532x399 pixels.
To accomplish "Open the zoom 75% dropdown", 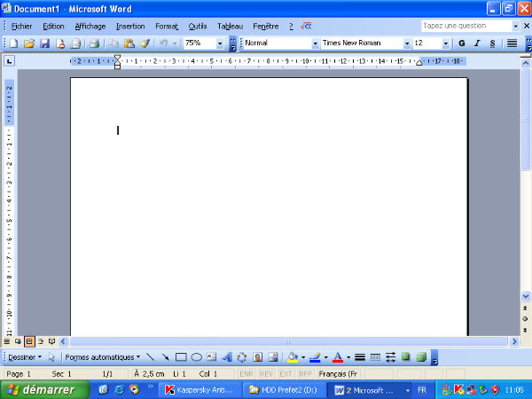I will (221, 43).
